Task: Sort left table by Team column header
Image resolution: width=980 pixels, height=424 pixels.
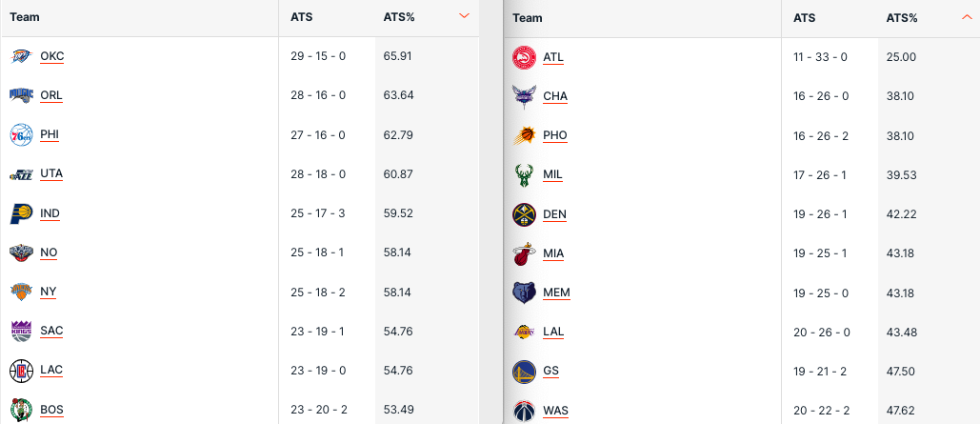Action: [24, 17]
